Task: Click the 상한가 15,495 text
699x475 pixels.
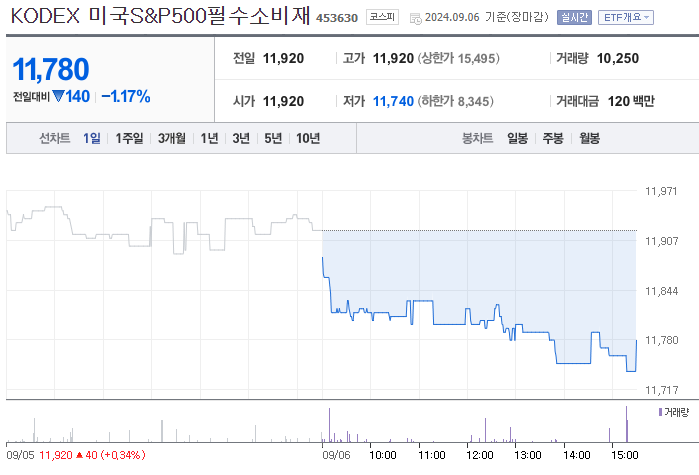Action: point(458,58)
